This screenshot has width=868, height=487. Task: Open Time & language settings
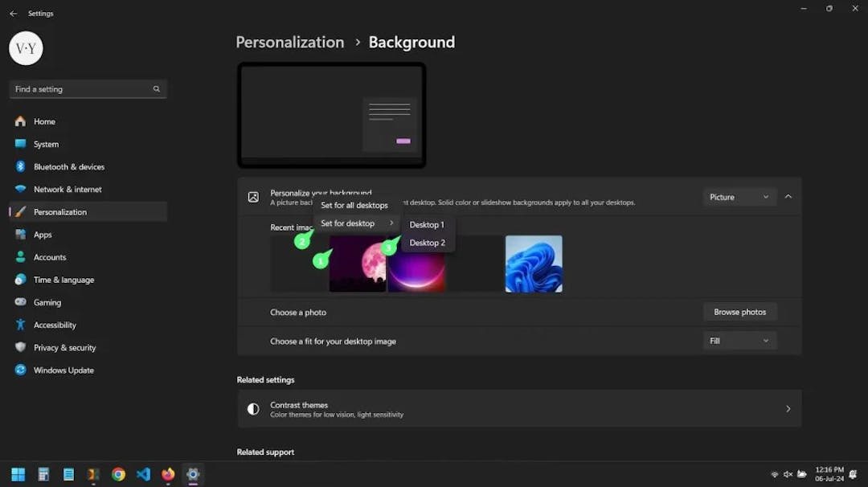point(62,279)
